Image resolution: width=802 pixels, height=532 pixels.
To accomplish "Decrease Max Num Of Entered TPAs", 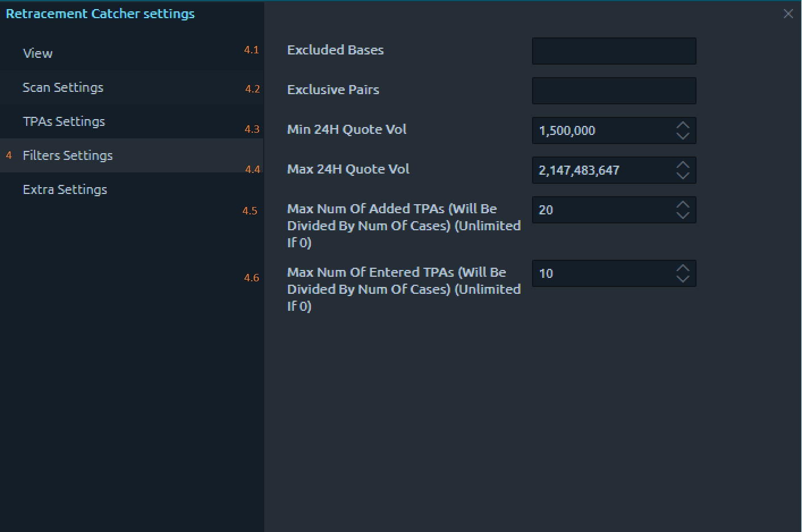I will click(683, 279).
